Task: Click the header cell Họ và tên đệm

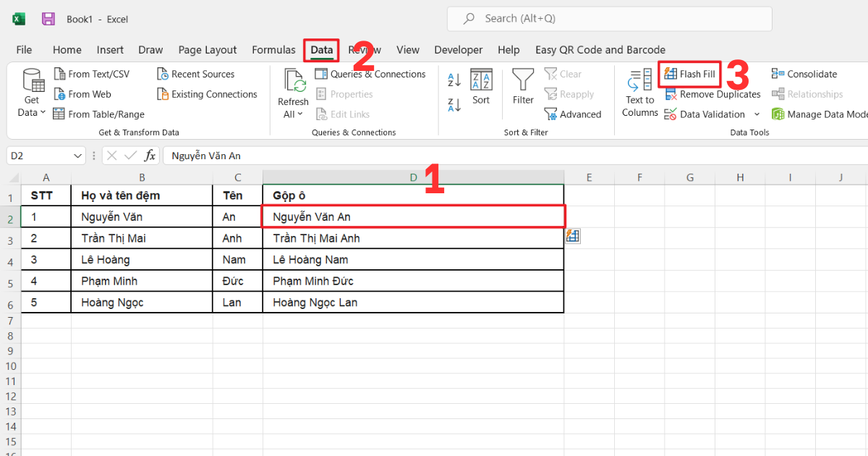Action: pyautogui.click(x=142, y=195)
